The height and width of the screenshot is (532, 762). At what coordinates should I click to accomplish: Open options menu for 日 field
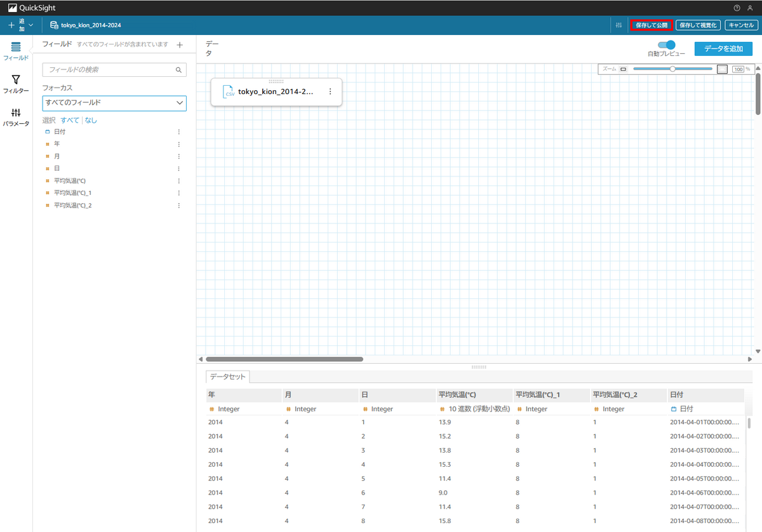pos(179,169)
